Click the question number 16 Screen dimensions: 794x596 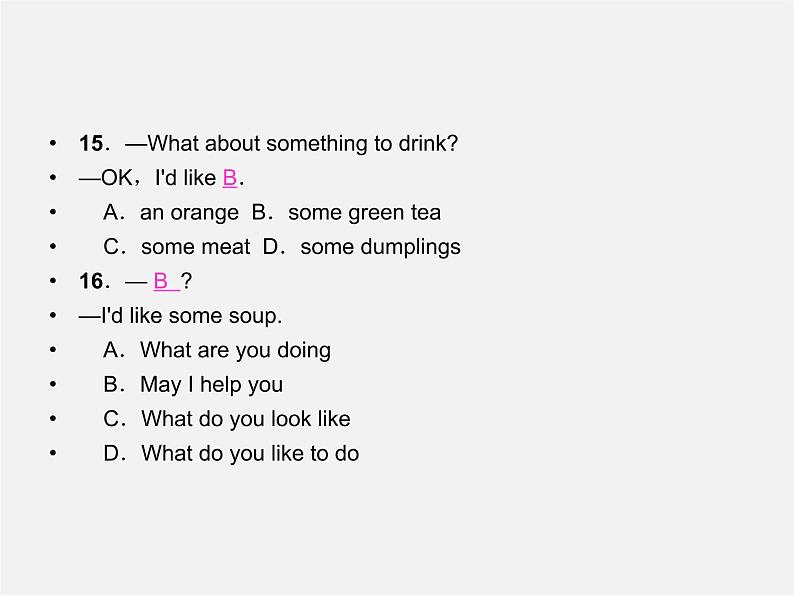(91, 282)
